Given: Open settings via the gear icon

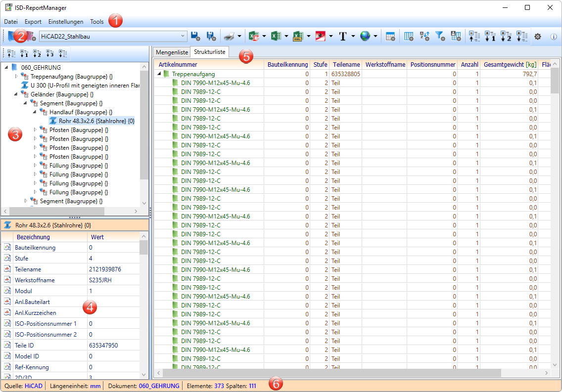Looking at the screenshot, I should [x=538, y=36].
